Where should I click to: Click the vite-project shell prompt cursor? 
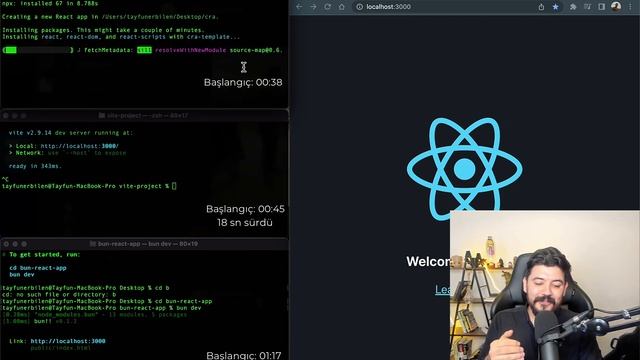174,186
